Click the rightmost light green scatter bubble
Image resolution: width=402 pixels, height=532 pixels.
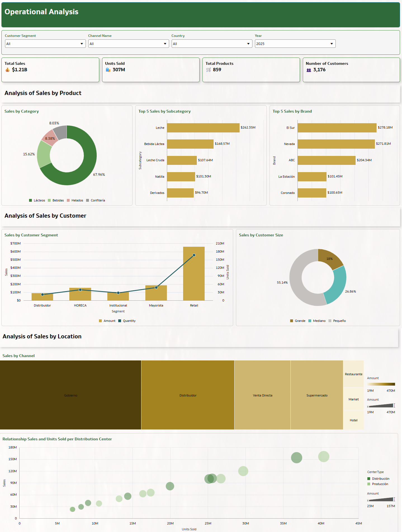[324, 457]
